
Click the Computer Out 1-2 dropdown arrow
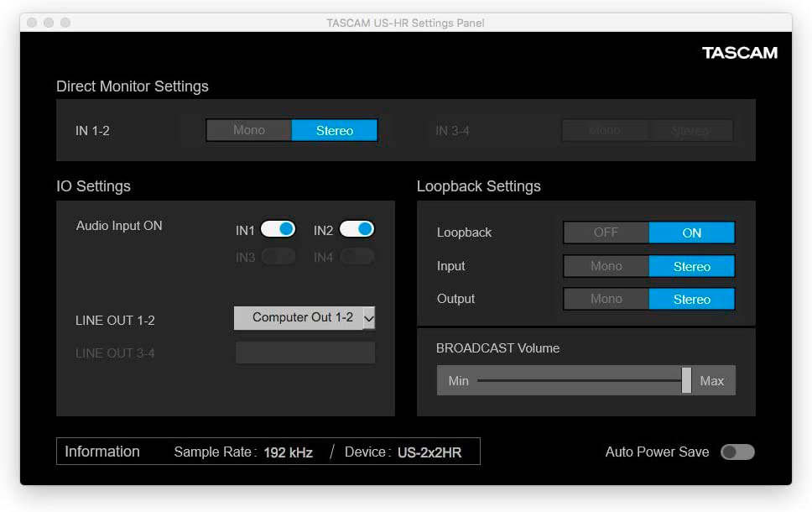tap(369, 318)
